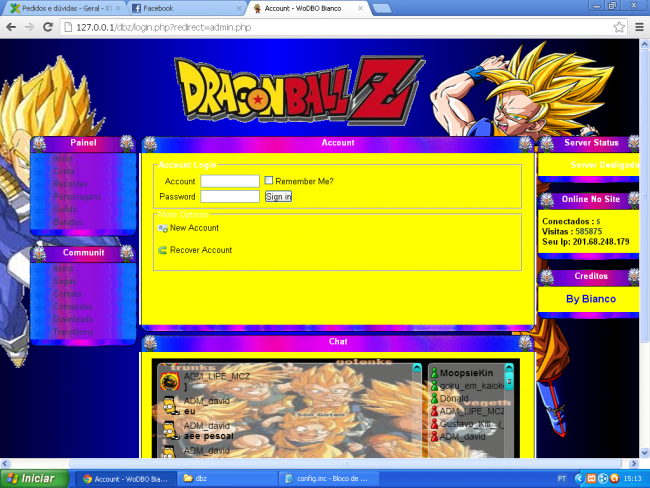Switch to the Facebook tab
This screenshot has width=650, height=488.
click(158, 8)
